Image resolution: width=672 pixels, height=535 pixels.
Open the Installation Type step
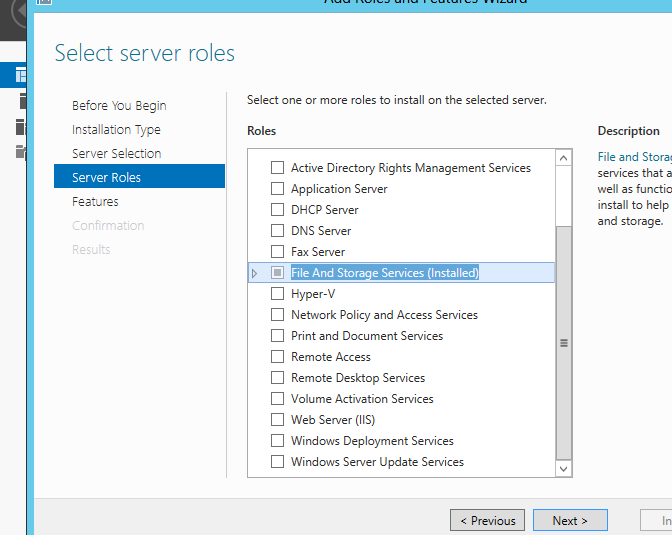tap(116, 129)
